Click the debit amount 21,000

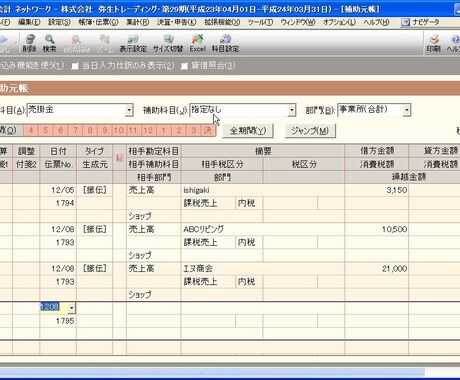pos(394,269)
